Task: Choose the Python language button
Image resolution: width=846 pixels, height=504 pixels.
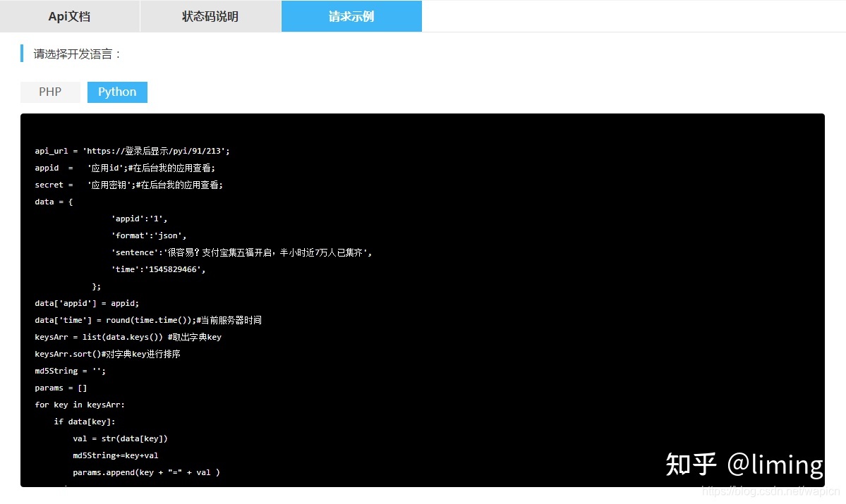Action: 117,92
